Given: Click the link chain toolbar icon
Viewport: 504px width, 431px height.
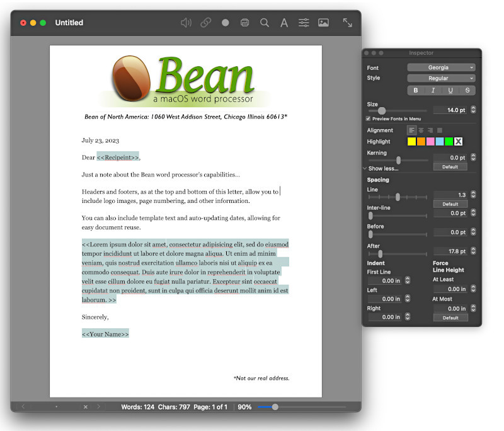Looking at the screenshot, I should pyautogui.click(x=206, y=23).
